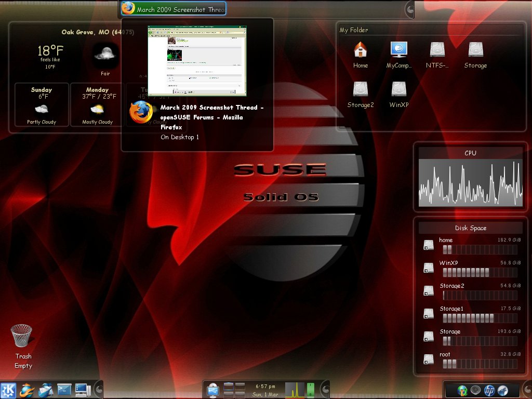
Task: Click the CPU usage graph widget
Action: tap(471, 183)
